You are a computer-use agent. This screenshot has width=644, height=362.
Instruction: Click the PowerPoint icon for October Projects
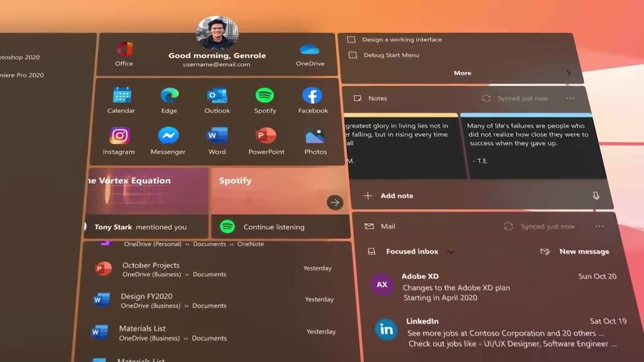pos(103,268)
